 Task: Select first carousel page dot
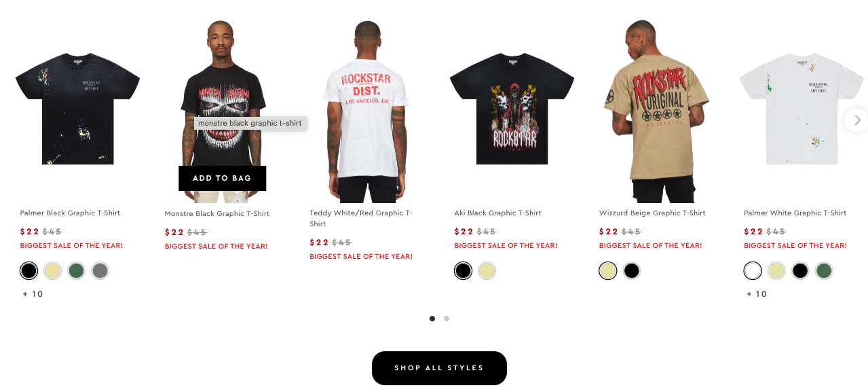(432, 319)
